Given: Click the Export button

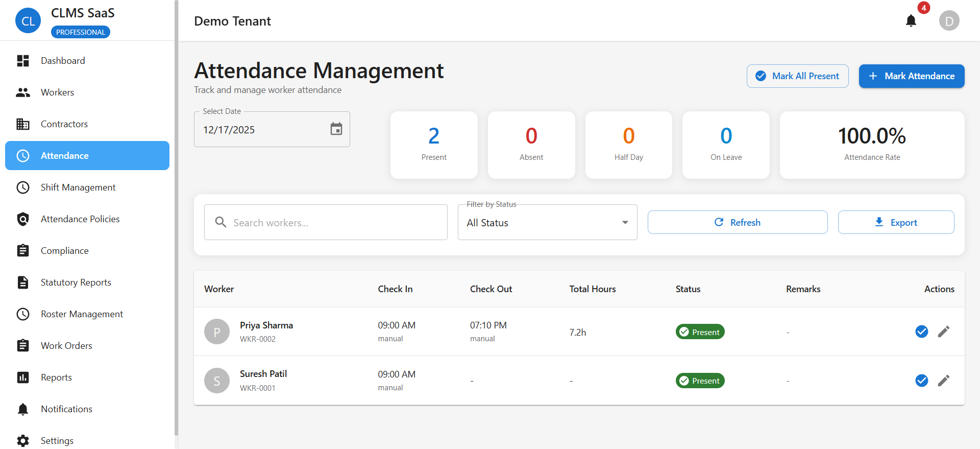Looking at the screenshot, I should tap(896, 223).
